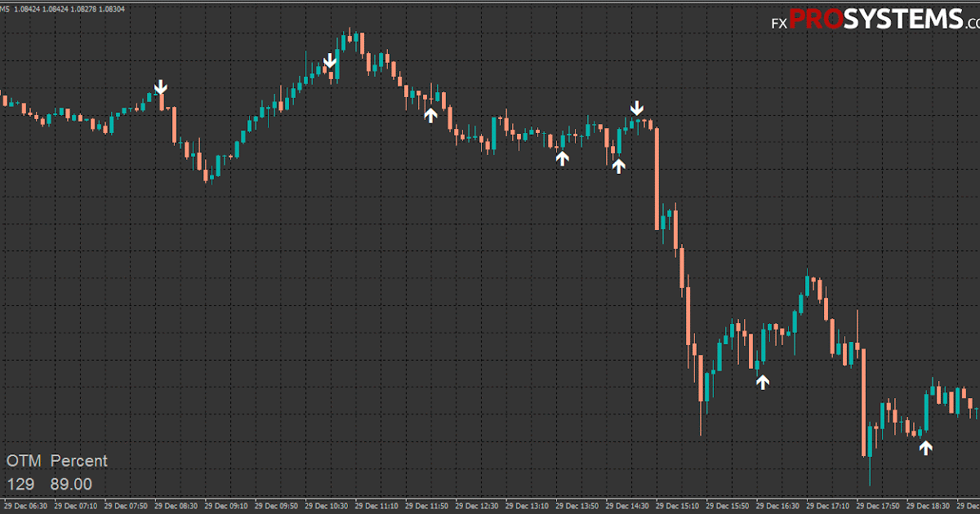The height and width of the screenshot is (514, 980).
Task: Click the 29 Dec 16:30 time label
Action: click(777, 507)
